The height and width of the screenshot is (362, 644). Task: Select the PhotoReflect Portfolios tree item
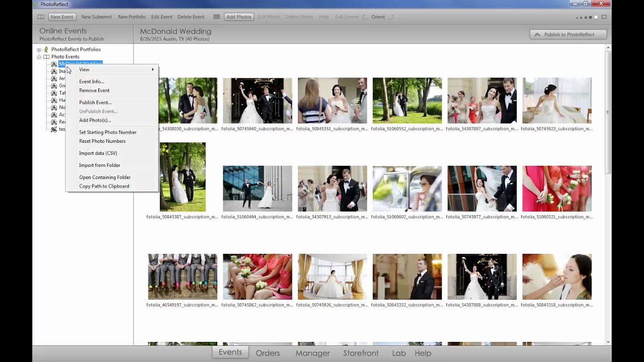76,49
